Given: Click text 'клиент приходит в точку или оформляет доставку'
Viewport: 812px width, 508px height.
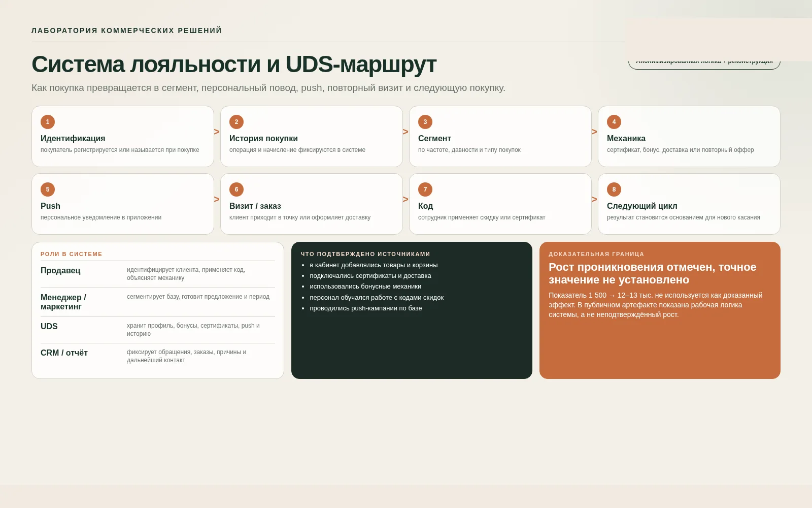Looking at the screenshot, I should (x=300, y=217).
